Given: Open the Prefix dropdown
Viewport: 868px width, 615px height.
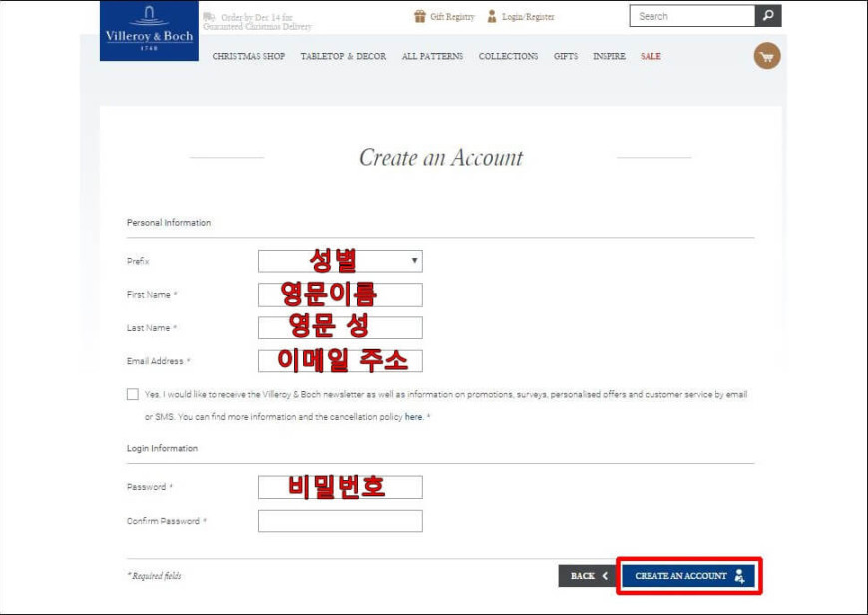Looking at the screenshot, I should click(340, 261).
